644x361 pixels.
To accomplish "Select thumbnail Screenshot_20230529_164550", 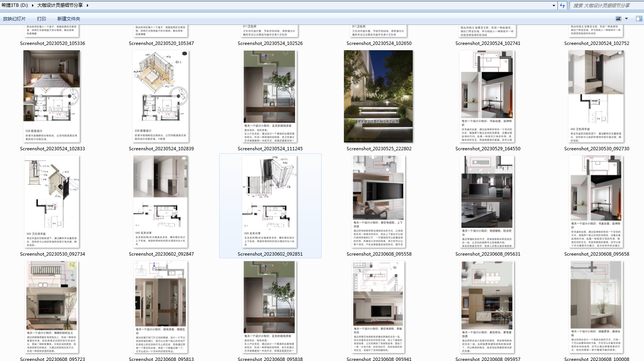I will [x=487, y=97].
